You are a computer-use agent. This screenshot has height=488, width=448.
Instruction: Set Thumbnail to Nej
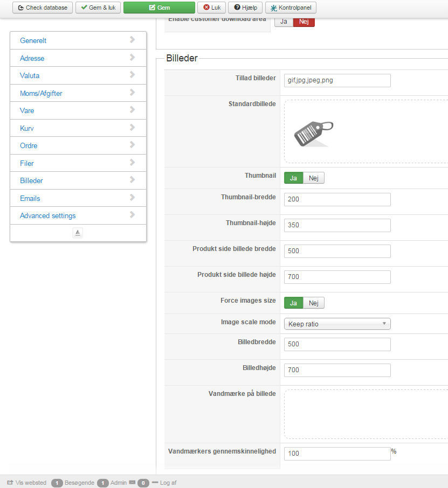pos(314,178)
